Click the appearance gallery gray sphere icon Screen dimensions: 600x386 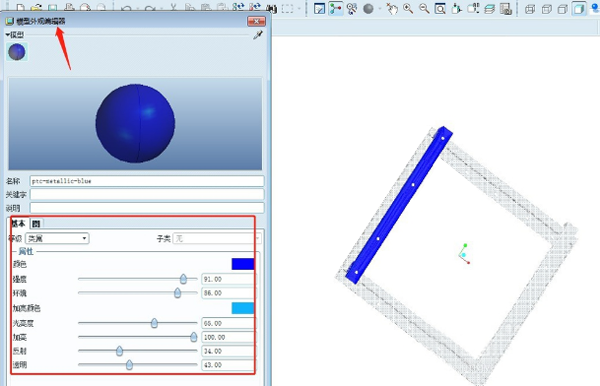[x=368, y=8]
